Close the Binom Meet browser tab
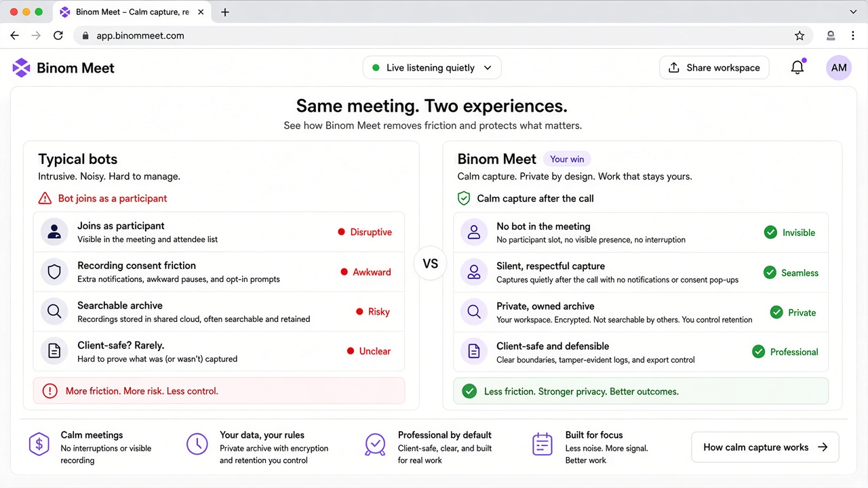Viewport: 868px width, 488px height. tap(201, 12)
